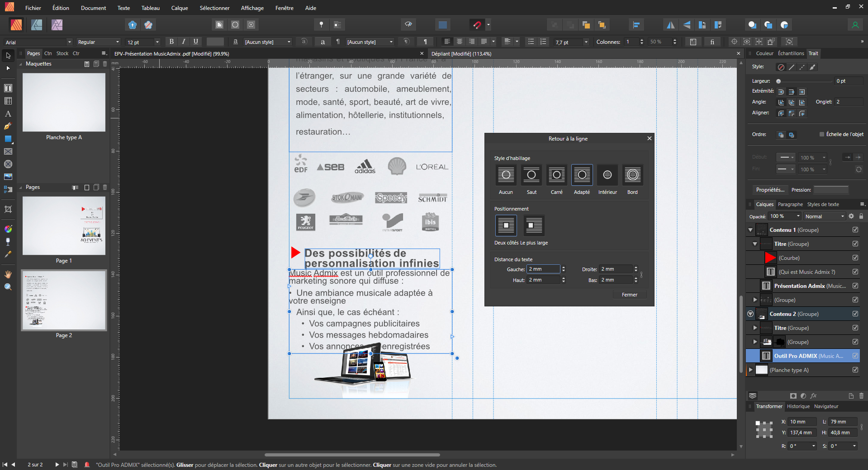
Task: Pick the View hand tool
Action: (x=8, y=274)
